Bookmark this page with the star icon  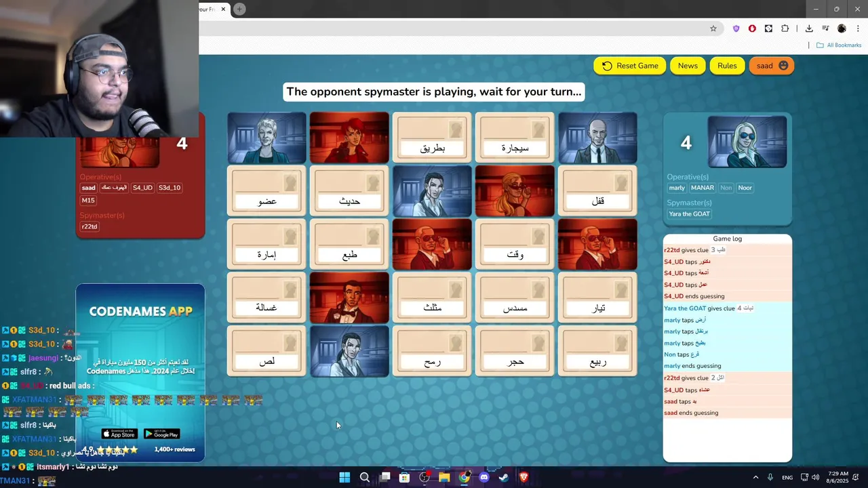point(713,28)
